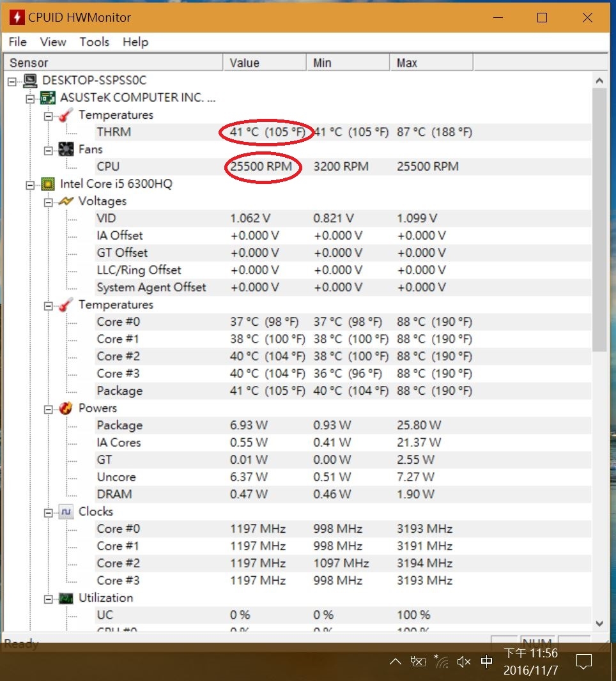Click the motherboard icon beside ASUSTeK COMPUTER INC.
This screenshot has height=681, width=616.
[48, 98]
